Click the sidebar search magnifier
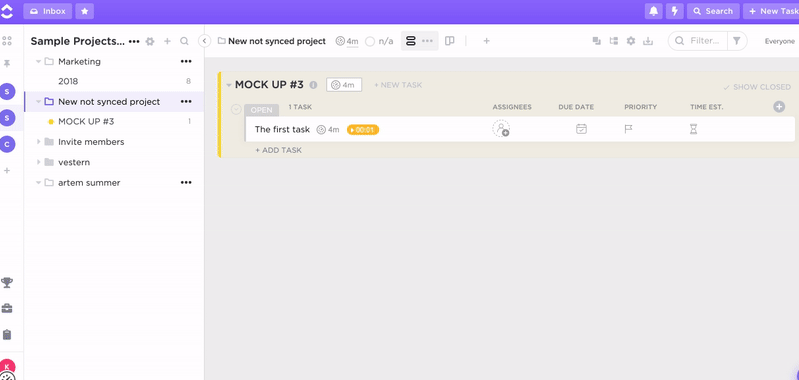799x380 pixels. click(184, 41)
